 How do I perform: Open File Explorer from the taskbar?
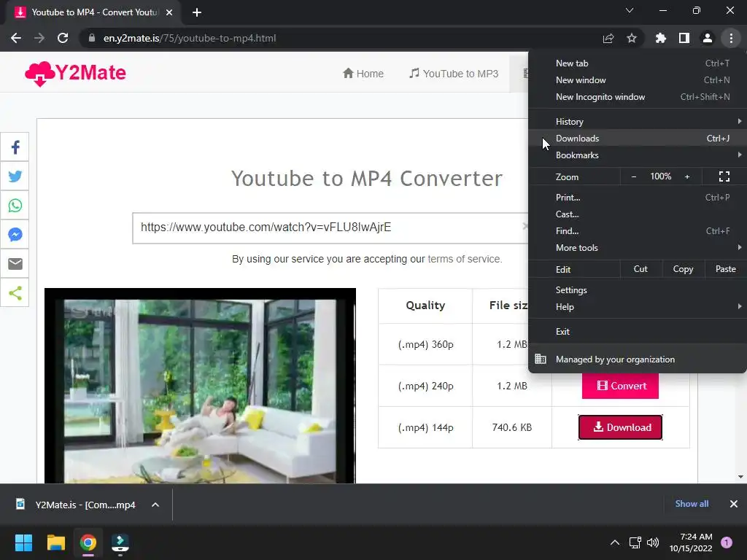pos(55,542)
